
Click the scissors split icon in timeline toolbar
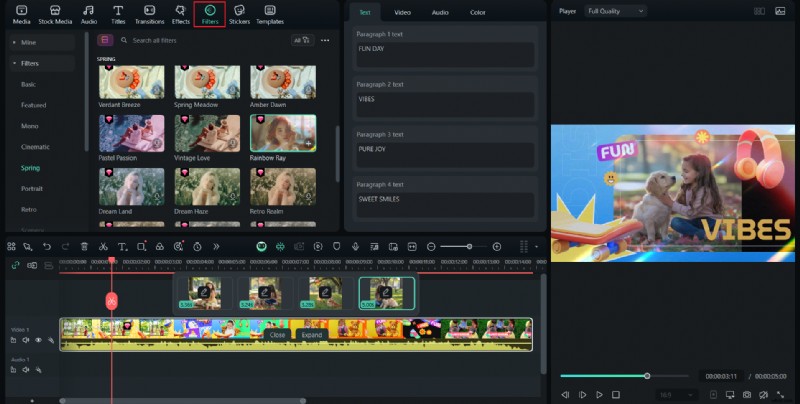pos(103,246)
